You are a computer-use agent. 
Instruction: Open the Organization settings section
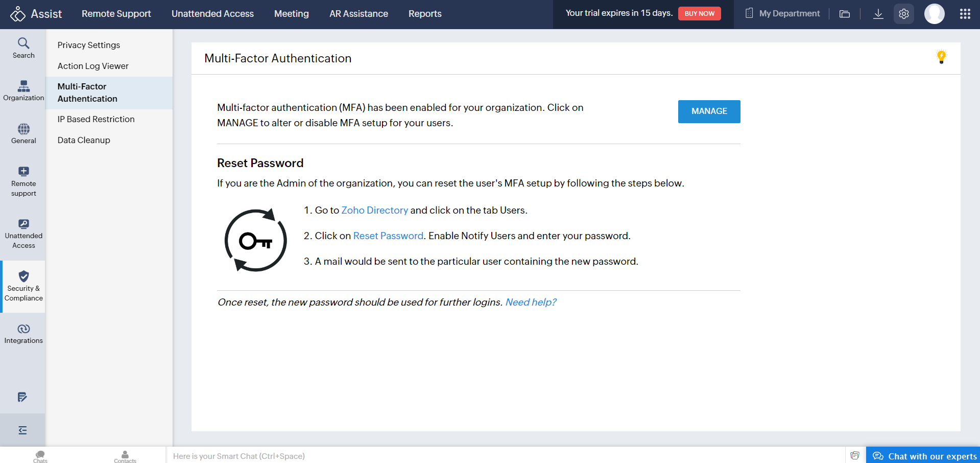tap(23, 90)
